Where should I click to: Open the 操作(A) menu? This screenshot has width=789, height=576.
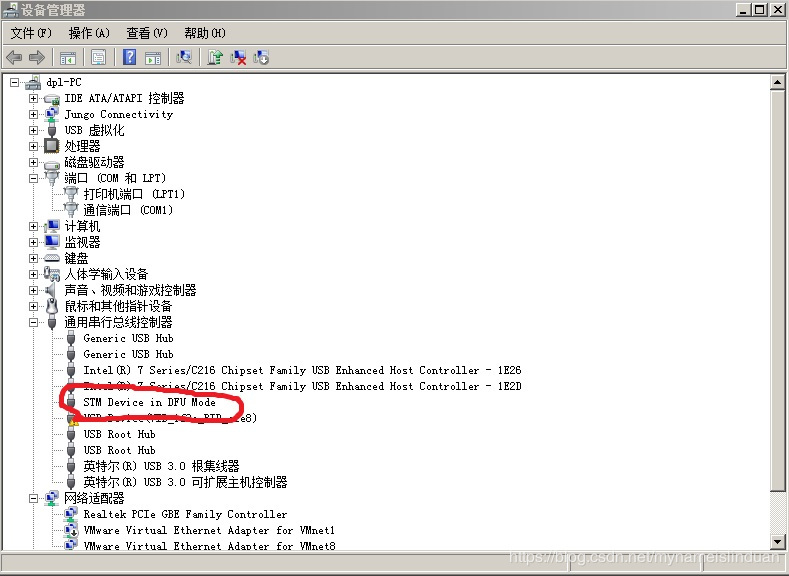pos(89,33)
